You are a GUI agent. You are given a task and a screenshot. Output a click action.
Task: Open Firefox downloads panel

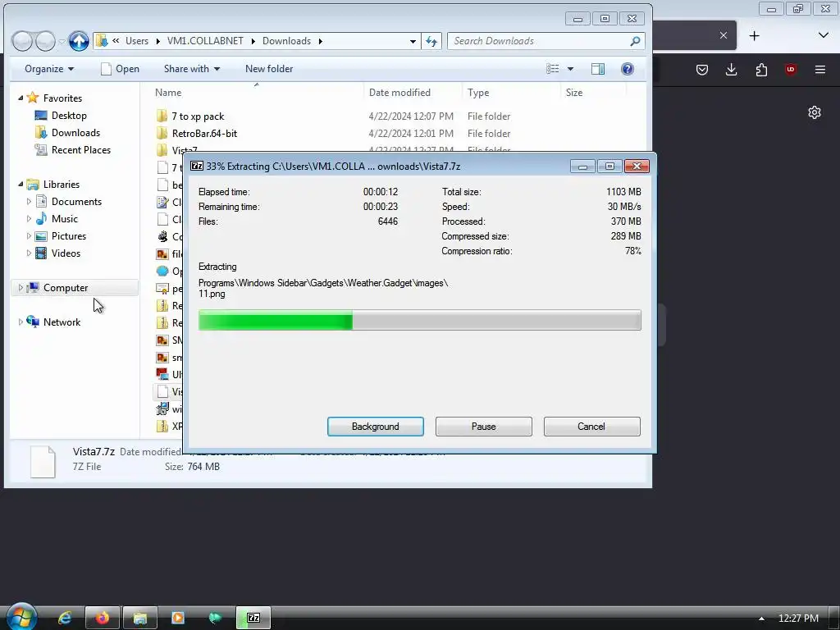[731, 70]
